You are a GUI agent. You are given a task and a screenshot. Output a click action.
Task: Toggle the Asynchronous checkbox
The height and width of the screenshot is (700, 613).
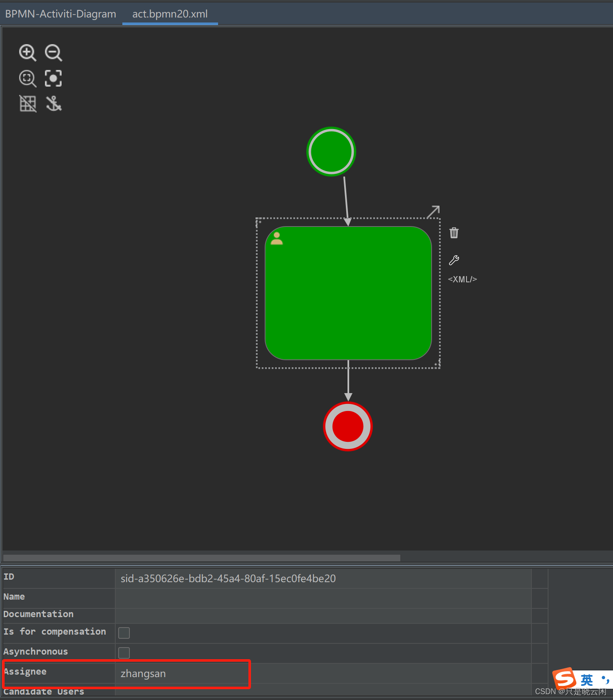coord(124,653)
